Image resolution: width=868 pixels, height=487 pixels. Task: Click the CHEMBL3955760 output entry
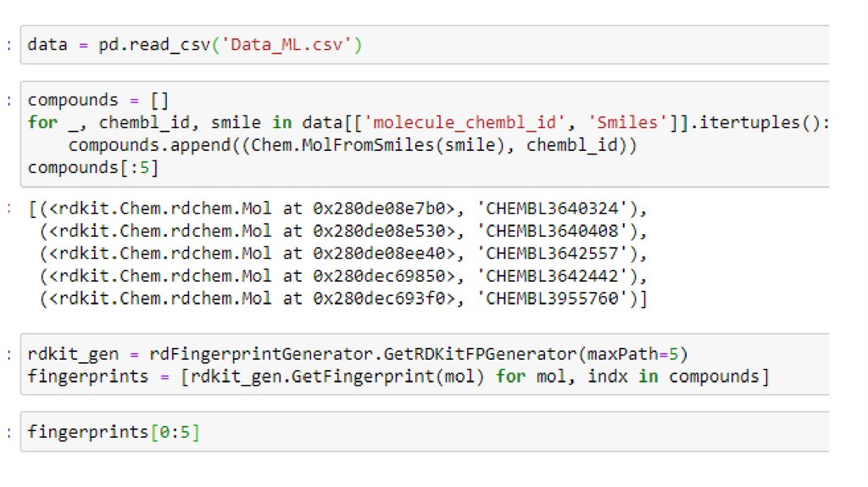pos(566,299)
